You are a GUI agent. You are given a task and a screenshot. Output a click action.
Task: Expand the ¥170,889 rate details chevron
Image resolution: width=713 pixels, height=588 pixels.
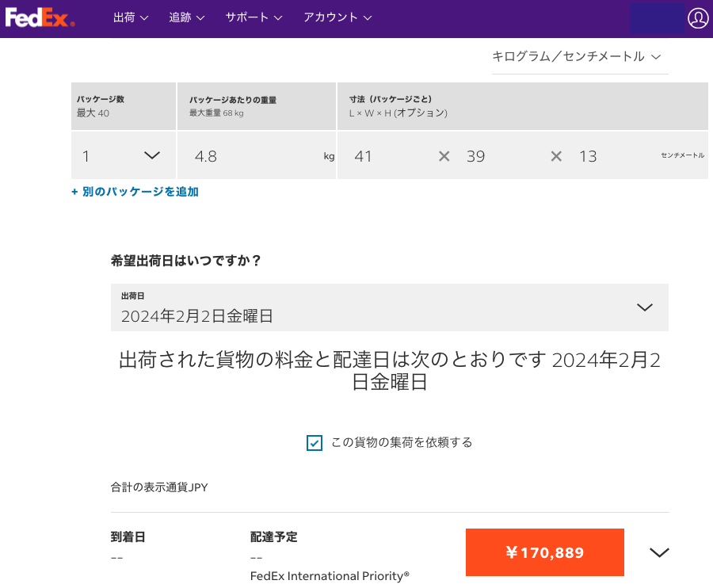[659, 552]
